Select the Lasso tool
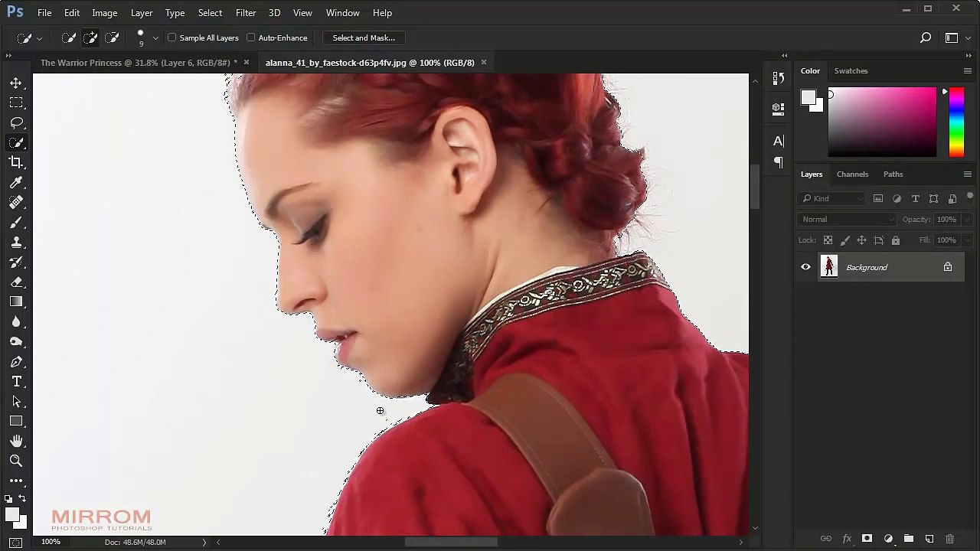 pyautogui.click(x=16, y=122)
